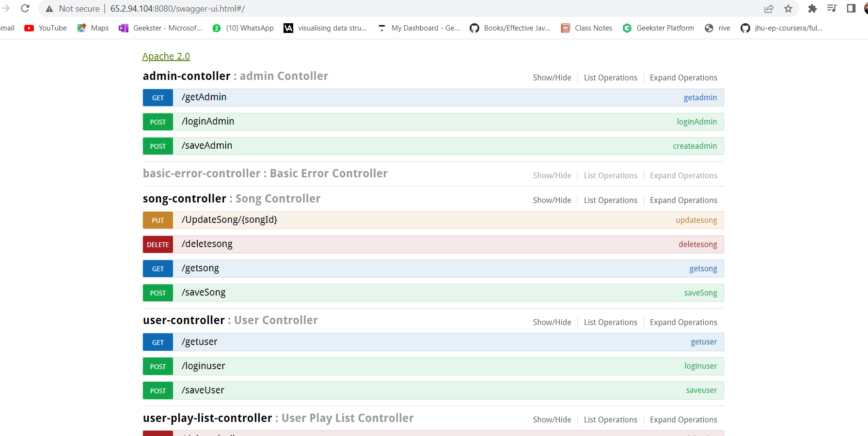Expand Operations for user-play-list-controller
This screenshot has height=436, width=868.
[683, 419]
